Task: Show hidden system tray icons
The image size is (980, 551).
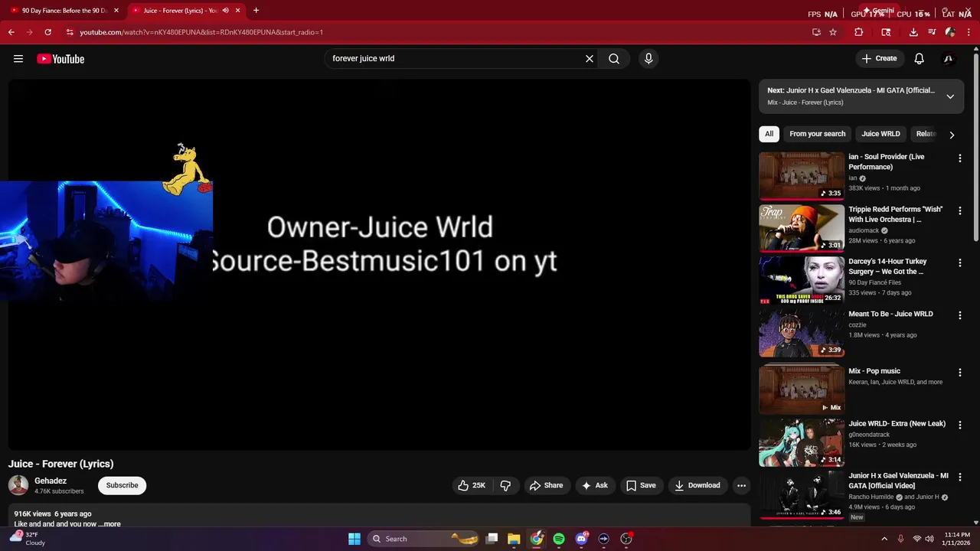Action: (x=884, y=539)
